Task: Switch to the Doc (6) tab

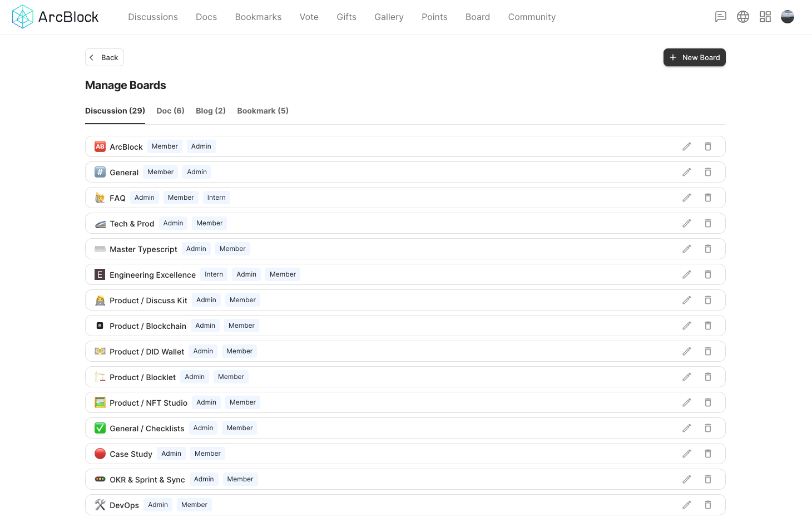Action: (170, 111)
